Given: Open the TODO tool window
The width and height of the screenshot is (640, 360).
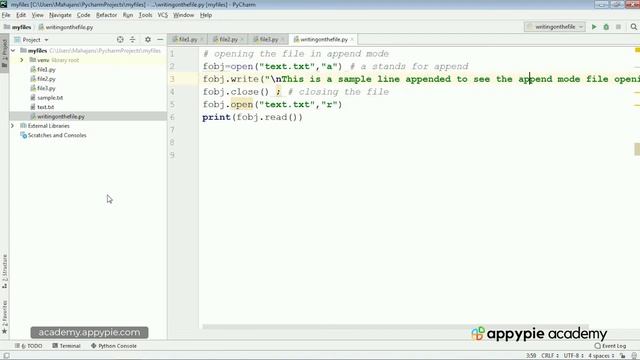Looking at the screenshot, I should tap(29, 346).
